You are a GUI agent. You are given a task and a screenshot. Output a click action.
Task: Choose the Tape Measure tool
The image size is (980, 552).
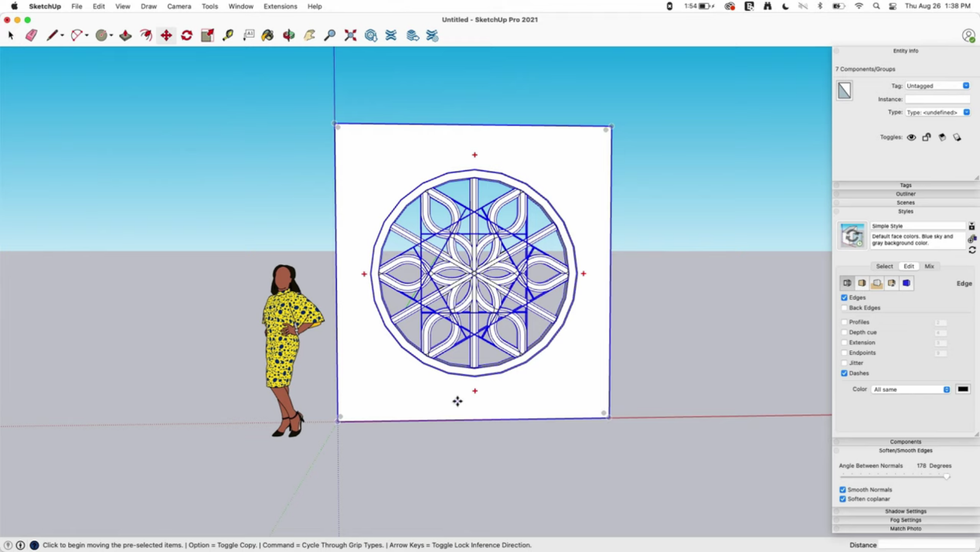(x=227, y=35)
